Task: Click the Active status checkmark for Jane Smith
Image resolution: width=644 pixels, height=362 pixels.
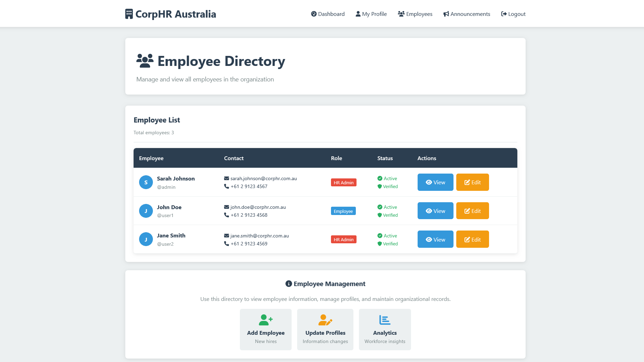Action: (x=380, y=236)
